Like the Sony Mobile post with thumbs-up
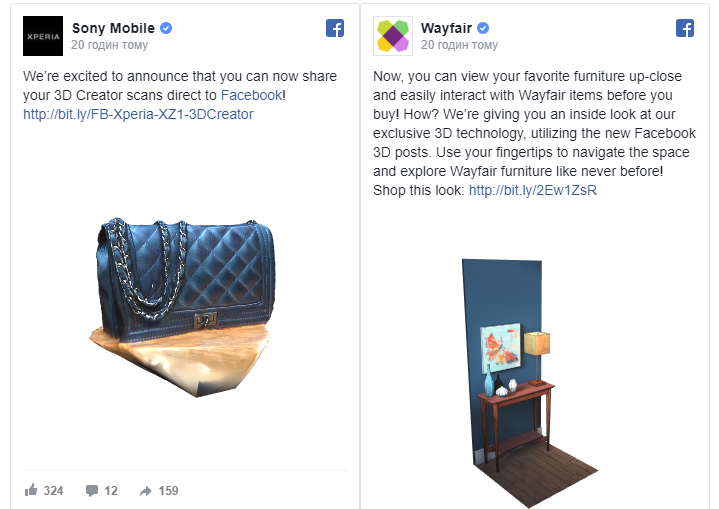719x509 pixels. click(x=31, y=490)
